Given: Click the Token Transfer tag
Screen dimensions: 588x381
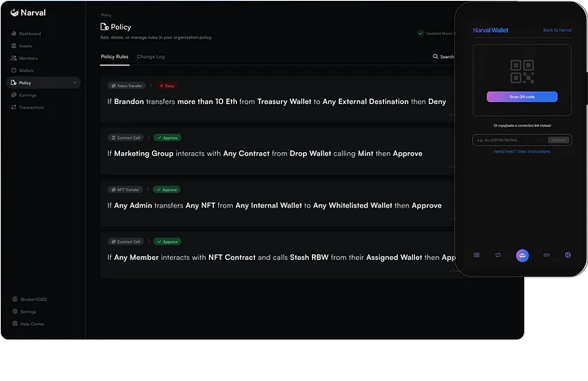Looking at the screenshot, I should pyautogui.click(x=127, y=86).
